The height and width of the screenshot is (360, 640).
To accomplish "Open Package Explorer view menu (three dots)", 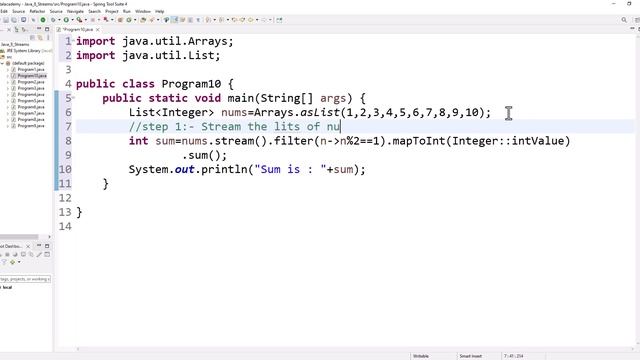I will (48, 38).
